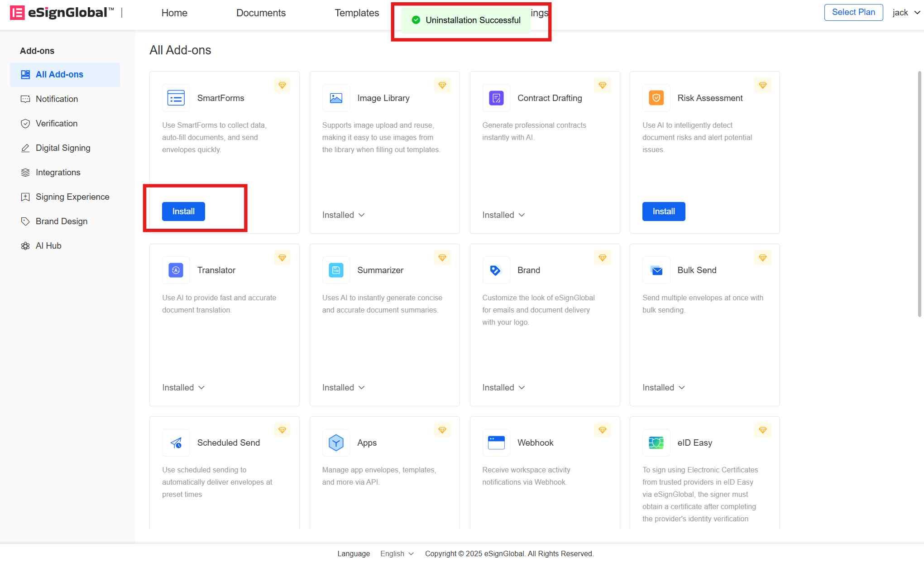Click the Apps card title
This screenshot has width=924, height=563.
click(x=367, y=443)
